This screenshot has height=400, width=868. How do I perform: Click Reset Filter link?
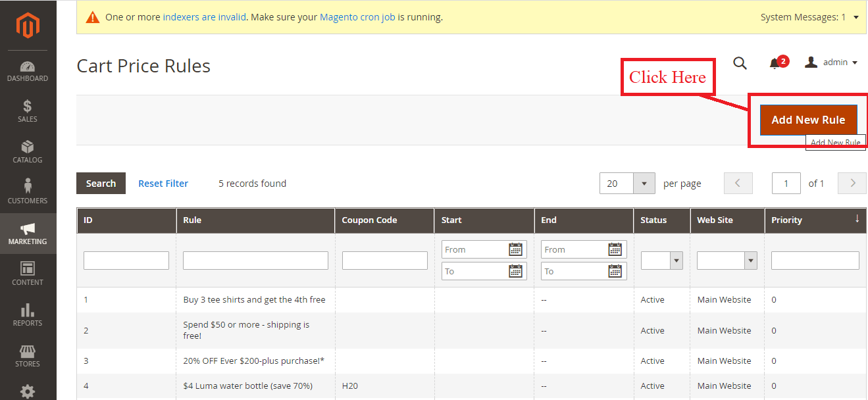[163, 184]
